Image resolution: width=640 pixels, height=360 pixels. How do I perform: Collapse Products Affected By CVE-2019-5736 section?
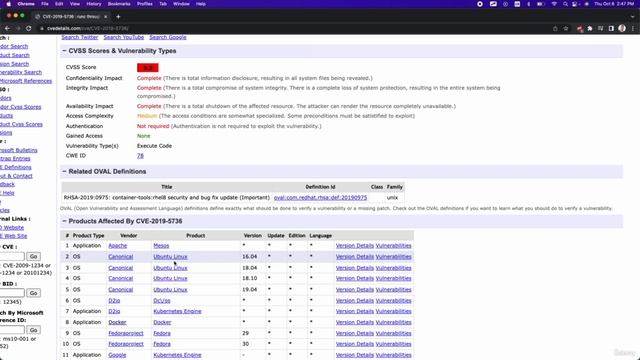tap(64, 221)
